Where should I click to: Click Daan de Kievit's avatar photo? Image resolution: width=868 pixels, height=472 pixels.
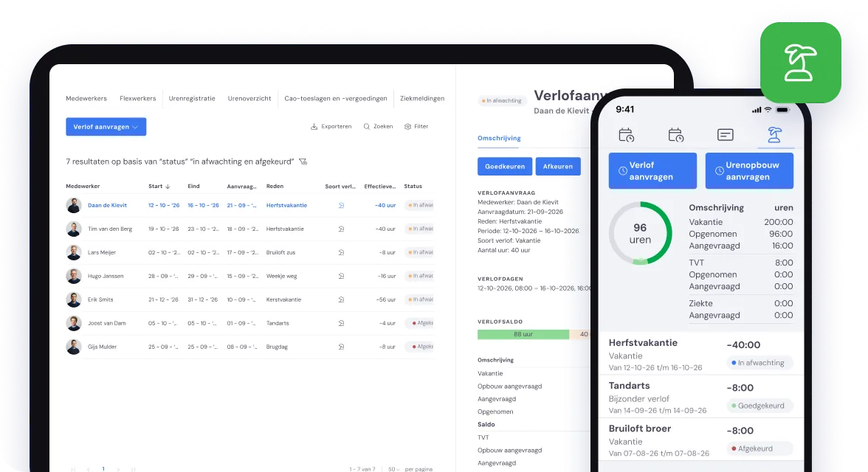(x=74, y=205)
